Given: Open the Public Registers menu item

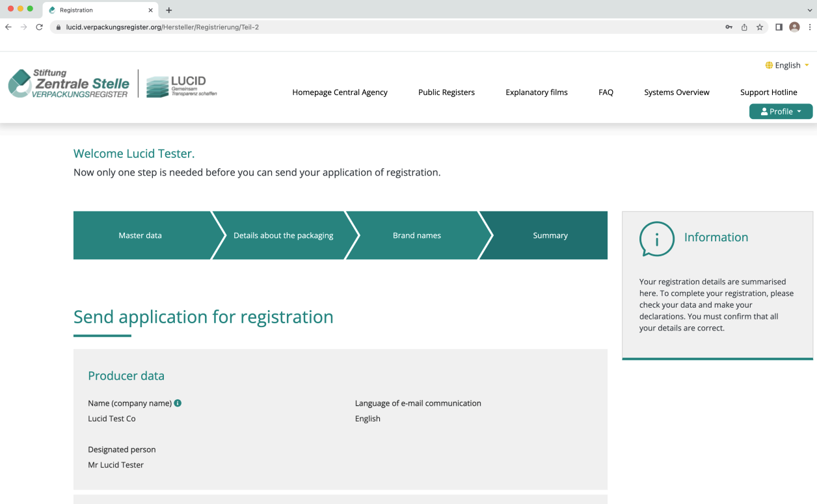Looking at the screenshot, I should click(446, 92).
